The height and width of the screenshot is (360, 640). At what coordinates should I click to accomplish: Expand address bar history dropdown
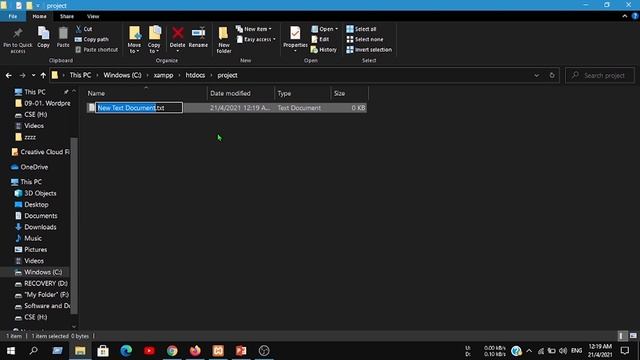[x=537, y=76]
